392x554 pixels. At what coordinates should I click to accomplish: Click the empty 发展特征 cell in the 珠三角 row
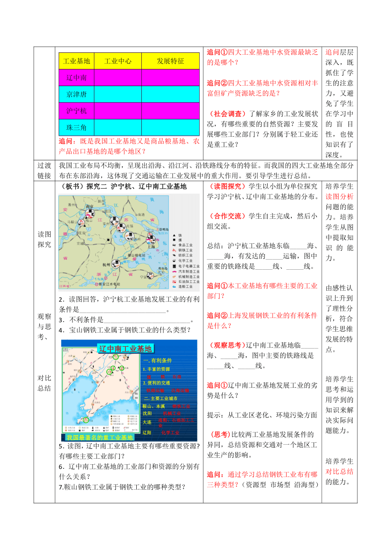[x=170, y=128]
